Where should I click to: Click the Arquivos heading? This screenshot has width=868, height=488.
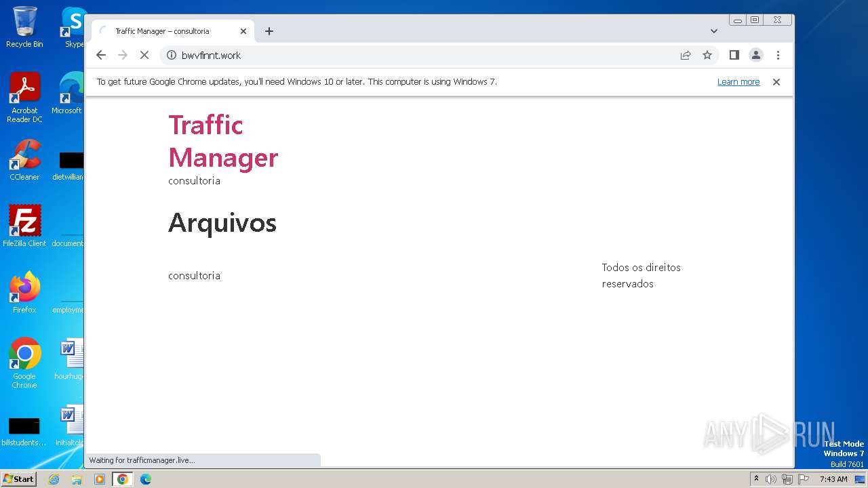coord(222,222)
